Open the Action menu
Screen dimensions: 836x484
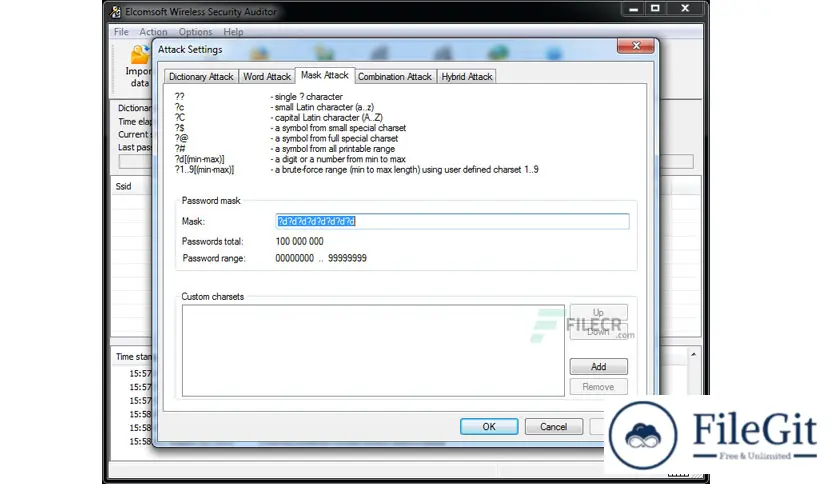coord(153,32)
